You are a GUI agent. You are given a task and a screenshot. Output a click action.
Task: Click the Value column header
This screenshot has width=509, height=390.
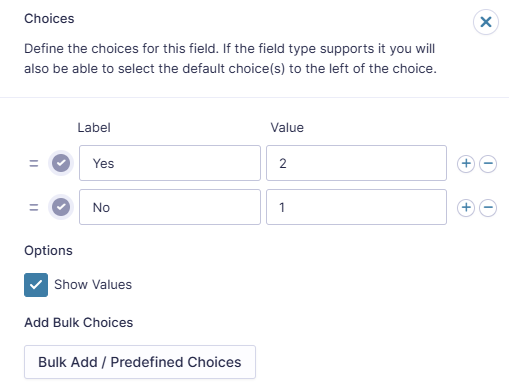point(287,128)
